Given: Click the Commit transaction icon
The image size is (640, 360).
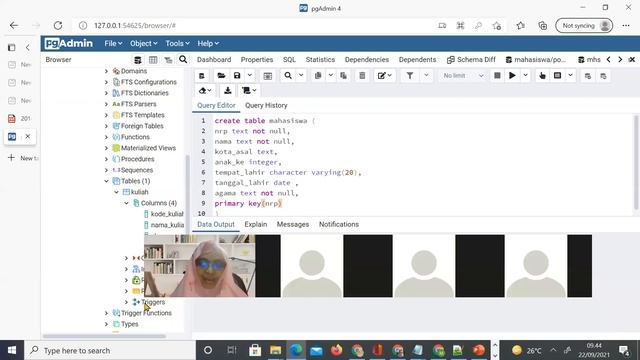Looking at the screenshot, I should (x=588, y=76).
